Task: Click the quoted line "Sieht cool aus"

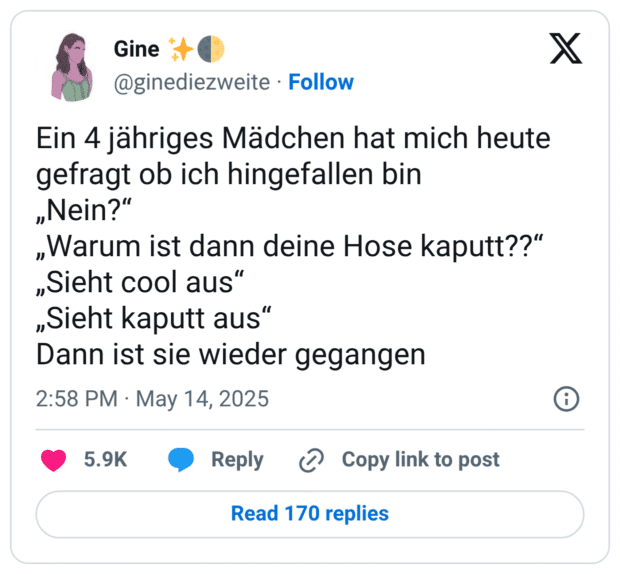Action: coord(141,282)
